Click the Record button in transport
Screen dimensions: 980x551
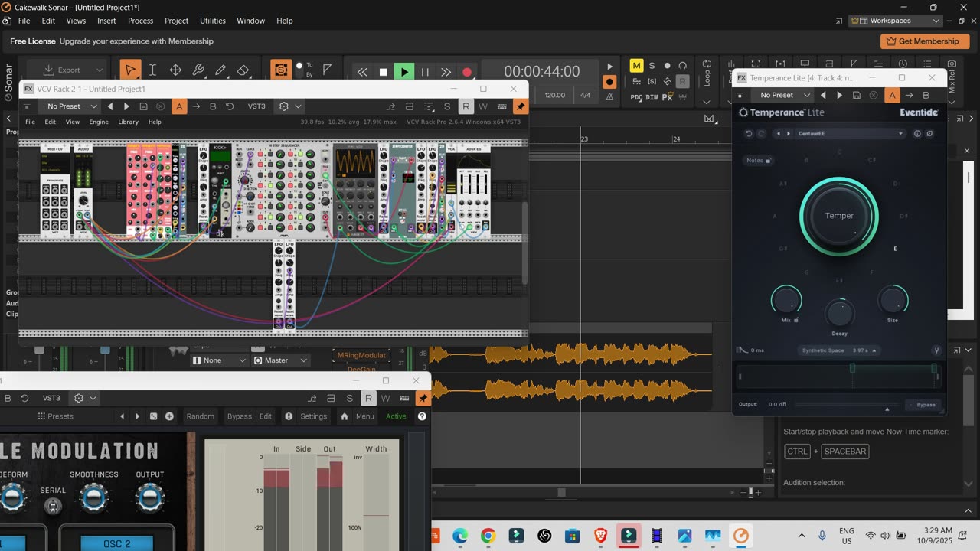(467, 72)
